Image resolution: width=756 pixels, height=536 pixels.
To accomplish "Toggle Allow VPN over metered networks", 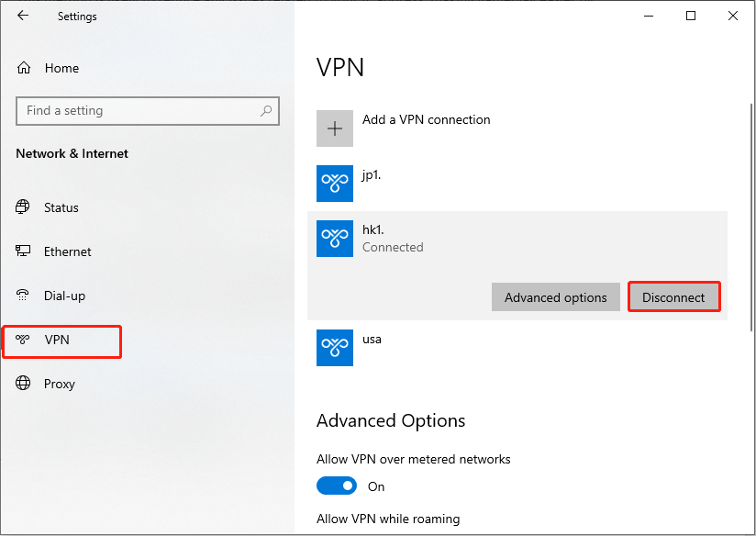I will [x=337, y=486].
